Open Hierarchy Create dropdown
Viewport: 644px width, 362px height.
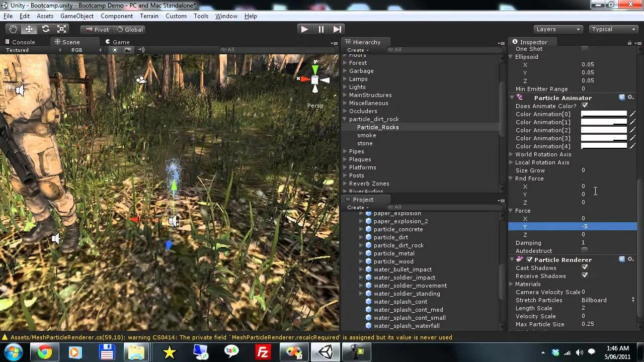(x=358, y=50)
